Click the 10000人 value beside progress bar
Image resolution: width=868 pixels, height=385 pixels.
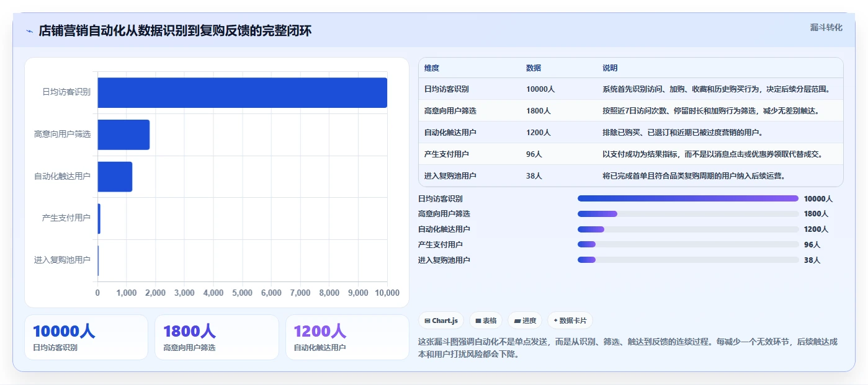pyautogui.click(x=818, y=199)
